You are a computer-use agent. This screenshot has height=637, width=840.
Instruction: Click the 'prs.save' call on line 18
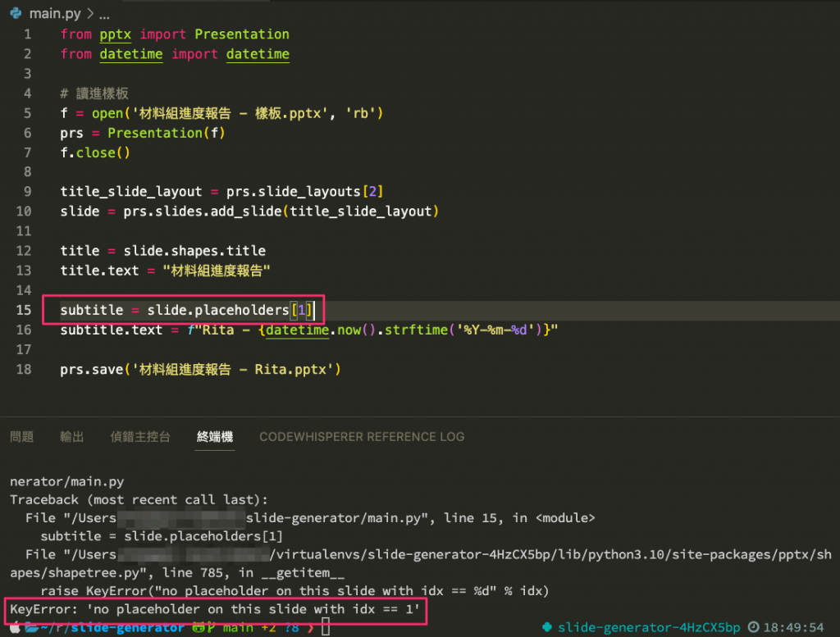coord(92,370)
